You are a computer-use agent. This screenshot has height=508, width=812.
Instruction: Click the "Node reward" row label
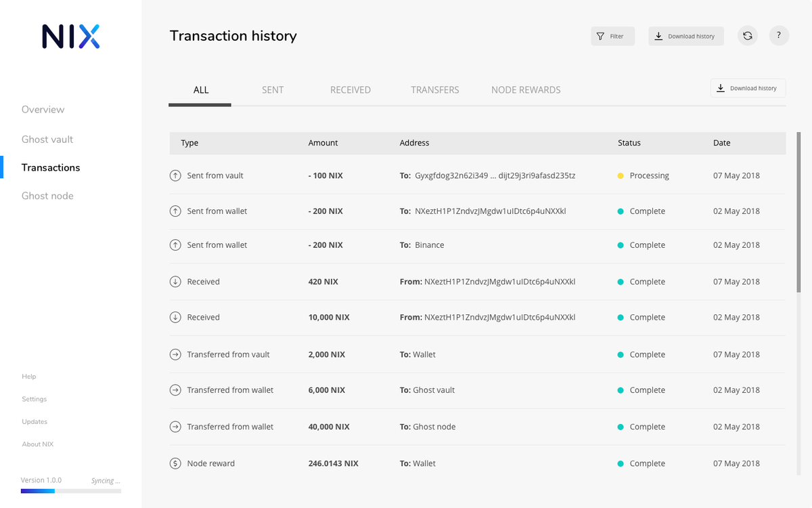click(211, 463)
